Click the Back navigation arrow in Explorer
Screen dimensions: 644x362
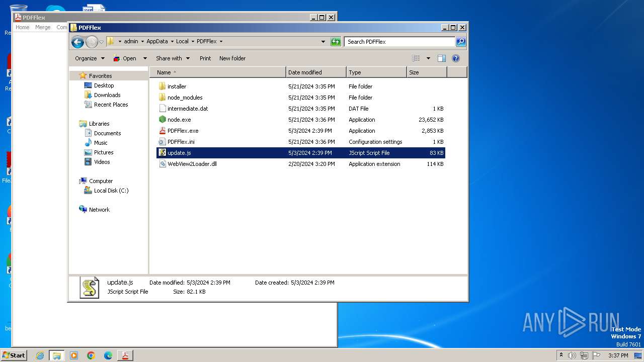pyautogui.click(x=77, y=42)
